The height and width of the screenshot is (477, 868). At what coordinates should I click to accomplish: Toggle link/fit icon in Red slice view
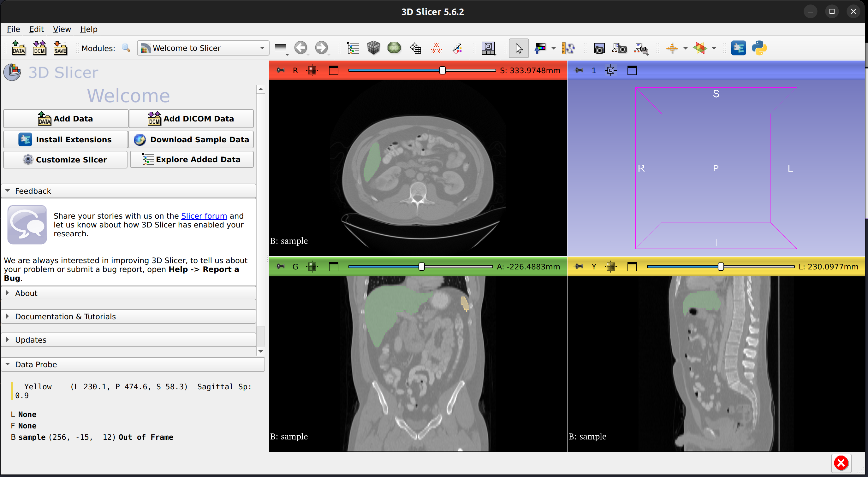coord(312,70)
